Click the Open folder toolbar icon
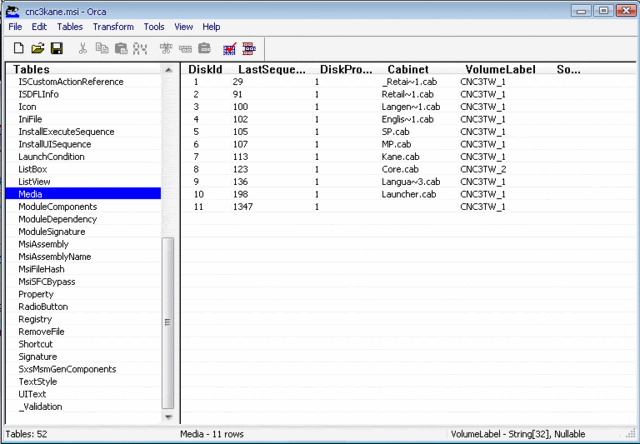The height and width of the screenshot is (444, 640). pyautogui.click(x=38, y=49)
